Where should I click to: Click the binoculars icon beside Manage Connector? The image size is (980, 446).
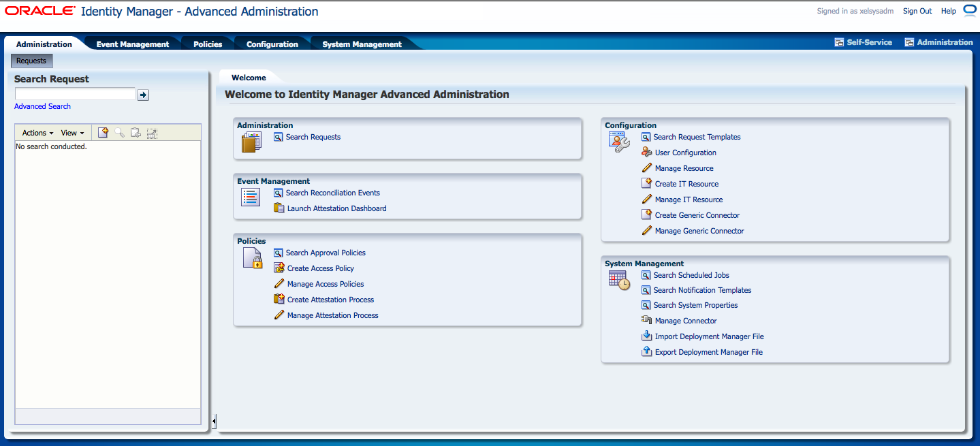[x=646, y=320]
